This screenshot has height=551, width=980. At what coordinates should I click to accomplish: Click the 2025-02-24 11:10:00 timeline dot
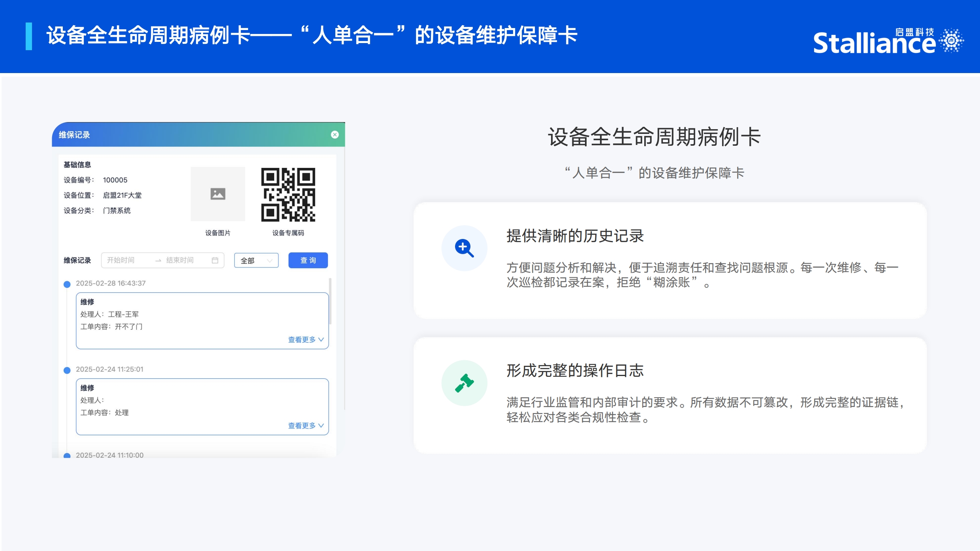(67, 455)
